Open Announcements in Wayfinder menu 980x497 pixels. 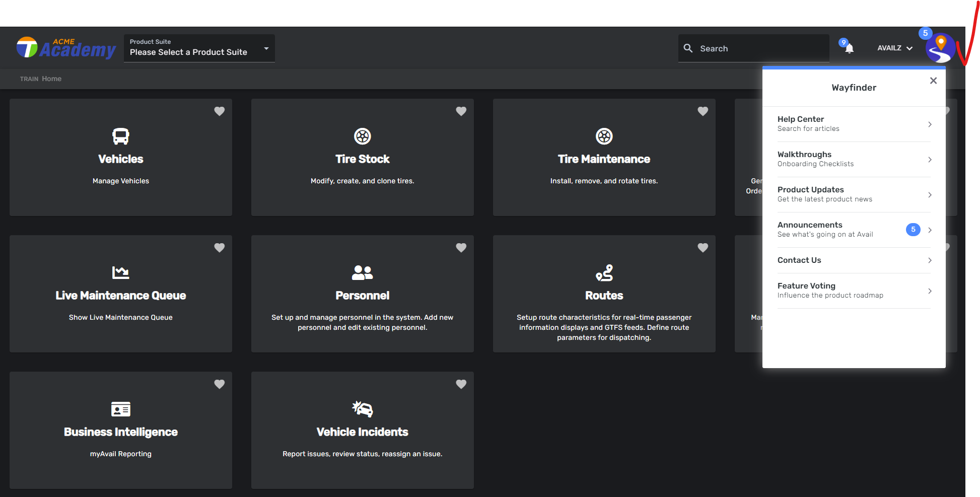point(854,230)
